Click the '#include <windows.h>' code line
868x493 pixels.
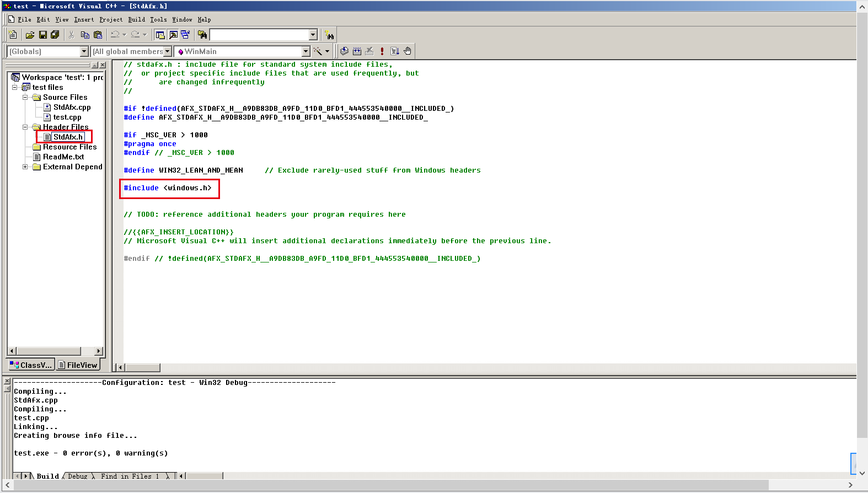pos(168,188)
